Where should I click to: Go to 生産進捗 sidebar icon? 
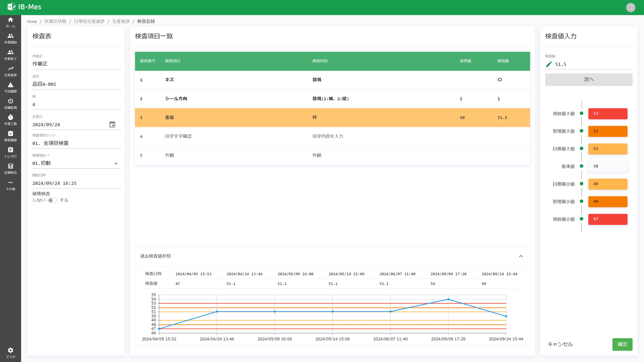tap(11, 71)
